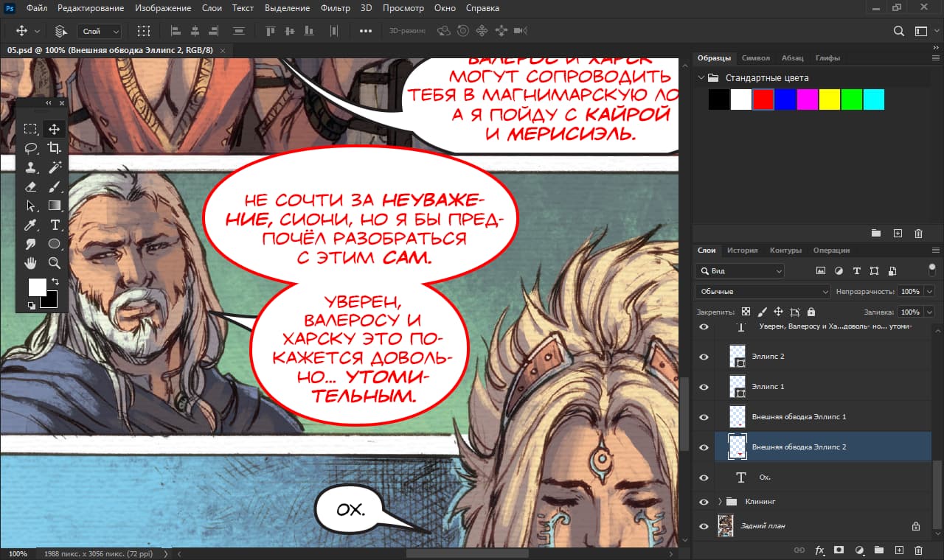Select the Eraser tool
The height and width of the screenshot is (560, 944).
[30, 186]
